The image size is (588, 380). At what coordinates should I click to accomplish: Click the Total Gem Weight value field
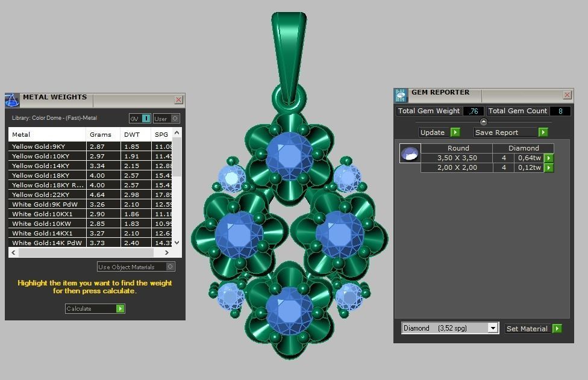click(474, 111)
